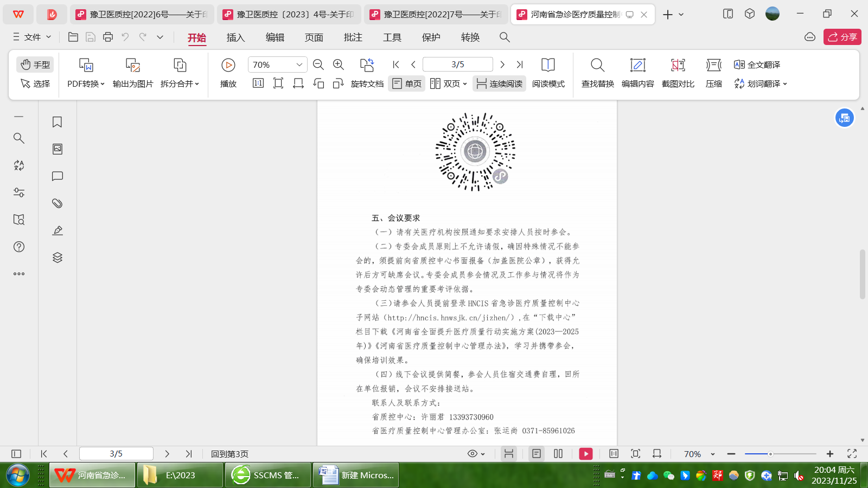The height and width of the screenshot is (488, 868).
Task: Rotate page counterclockwise icon
Action: point(318,83)
